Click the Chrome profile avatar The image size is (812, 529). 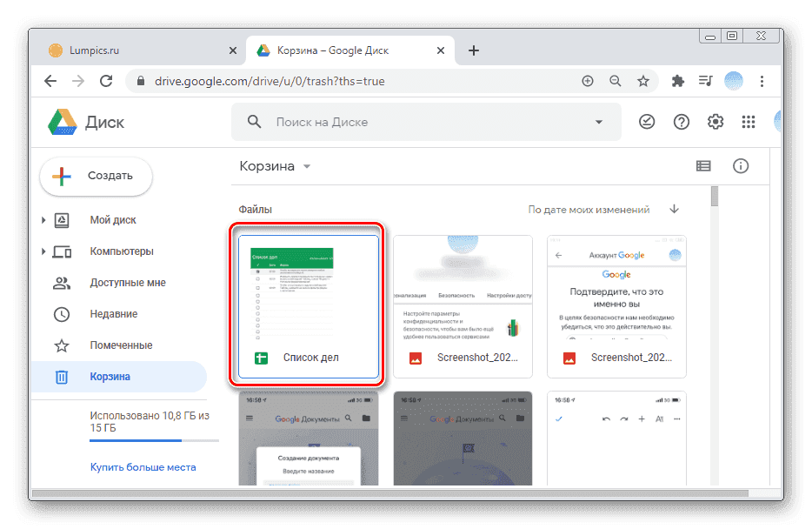click(733, 81)
